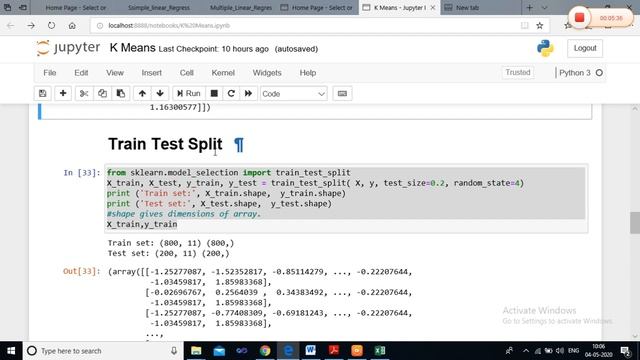
Task: Stop the screen recording red button
Action: [579, 18]
